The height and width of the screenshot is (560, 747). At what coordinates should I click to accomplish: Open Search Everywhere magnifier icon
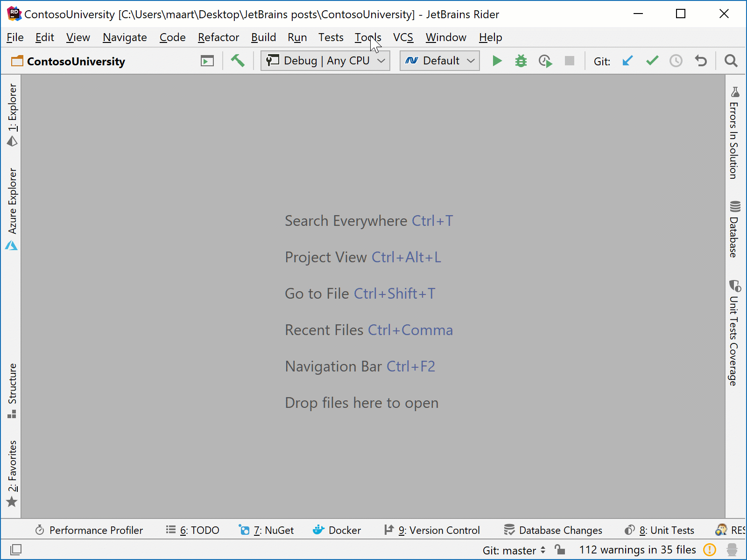click(731, 61)
